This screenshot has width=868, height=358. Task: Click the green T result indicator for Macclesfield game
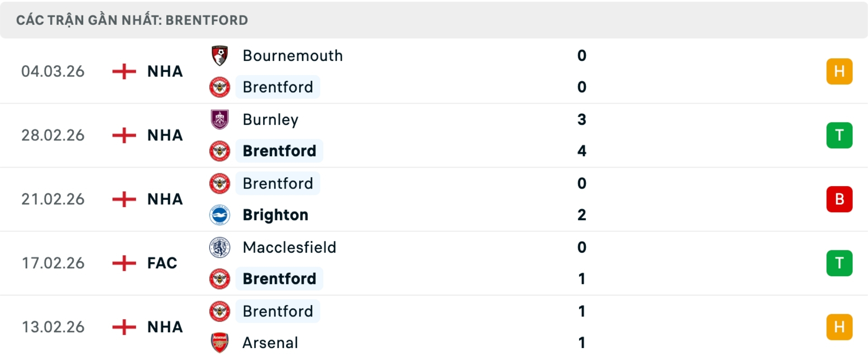pyautogui.click(x=840, y=263)
